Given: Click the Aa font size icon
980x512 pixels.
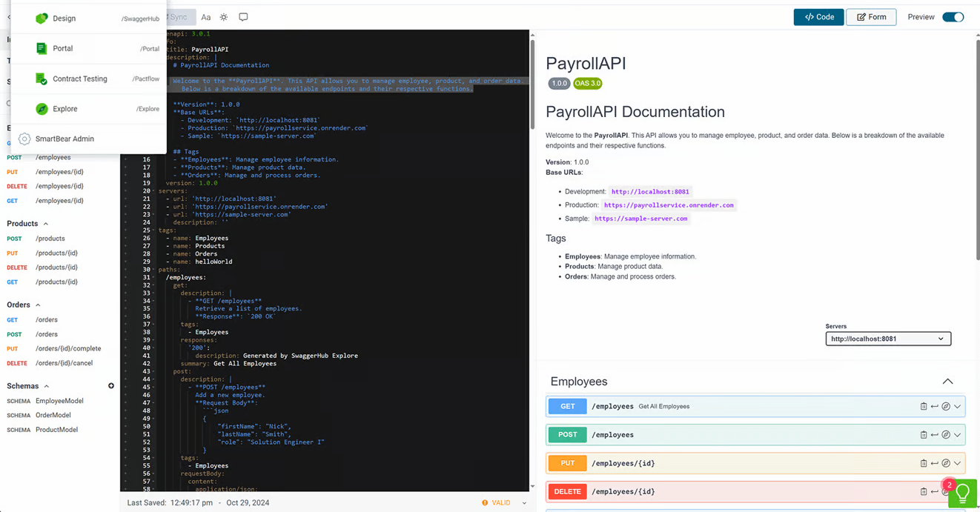Looking at the screenshot, I should 206,17.
